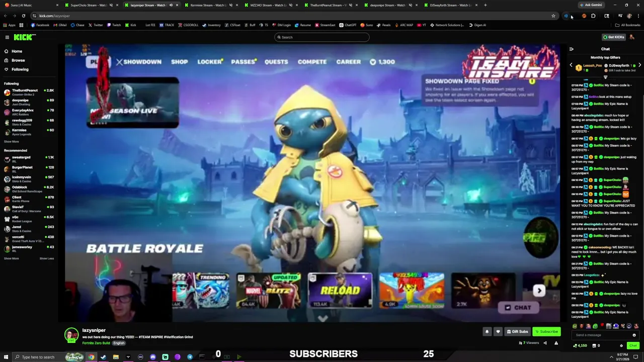Image resolution: width=644 pixels, height=362 pixels.
Task: Open xQc recommended channel
Action: 29,218
